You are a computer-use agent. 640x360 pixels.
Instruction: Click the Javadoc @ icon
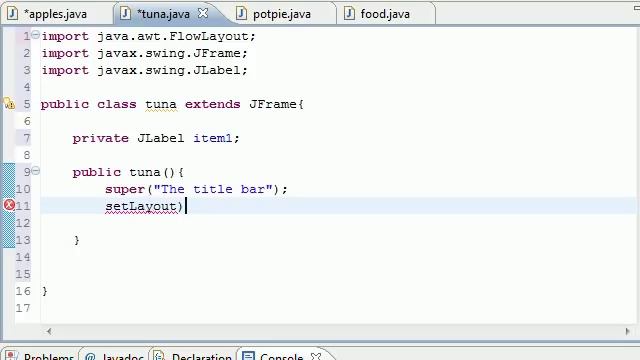(90, 357)
